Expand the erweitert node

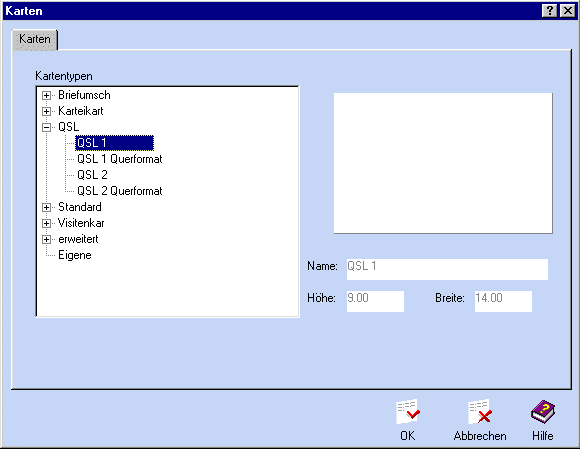pyautogui.click(x=46, y=239)
